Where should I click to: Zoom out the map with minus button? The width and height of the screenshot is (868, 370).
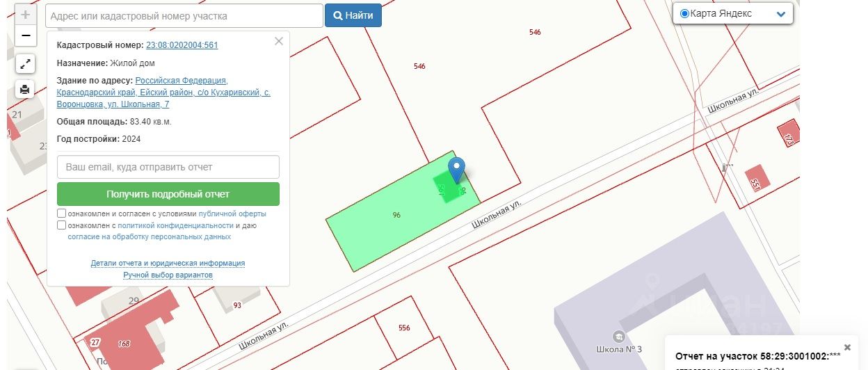click(26, 35)
